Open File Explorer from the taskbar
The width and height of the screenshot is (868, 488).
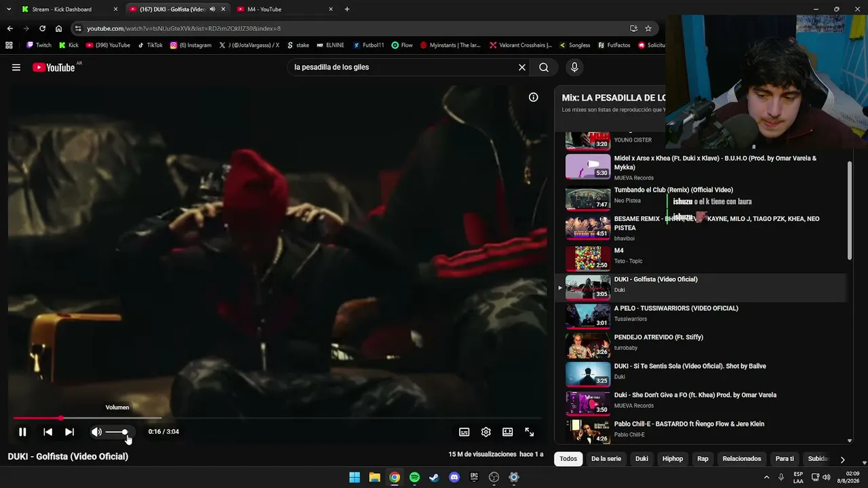[374, 477]
